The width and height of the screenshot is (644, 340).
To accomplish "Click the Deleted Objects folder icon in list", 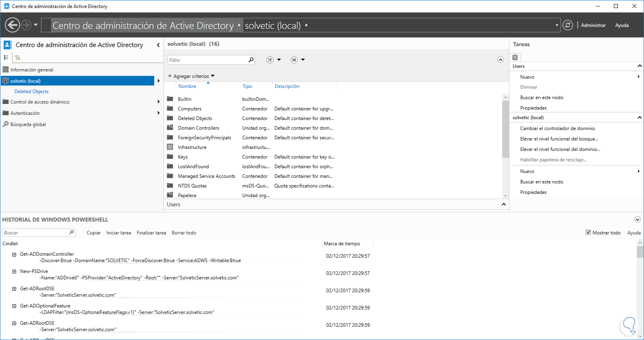I will pos(170,118).
